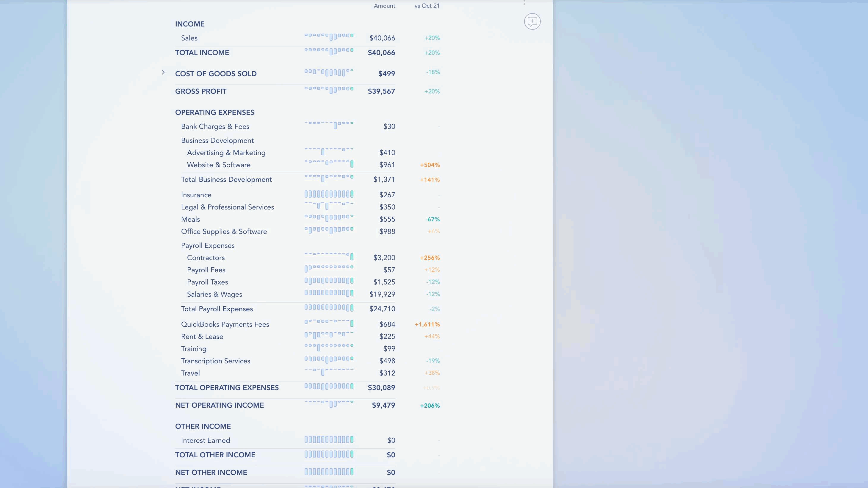Select the INCOME section label
868x488 pixels.
[189, 24]
